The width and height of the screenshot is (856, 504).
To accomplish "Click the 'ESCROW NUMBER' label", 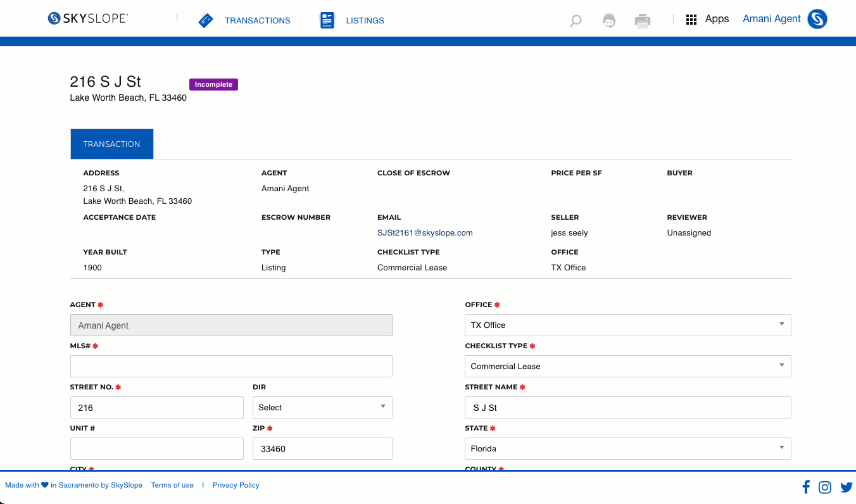I will (296, 217).
